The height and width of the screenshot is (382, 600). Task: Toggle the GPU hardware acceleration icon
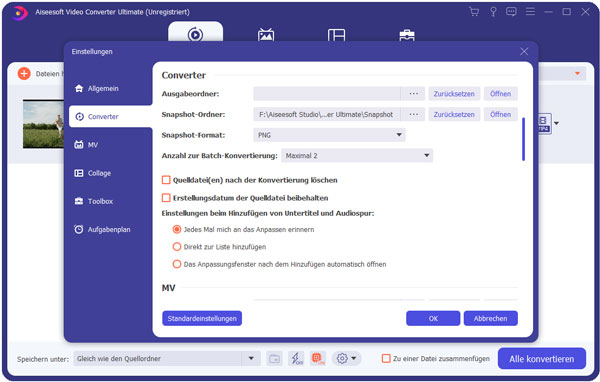(318, 359)
